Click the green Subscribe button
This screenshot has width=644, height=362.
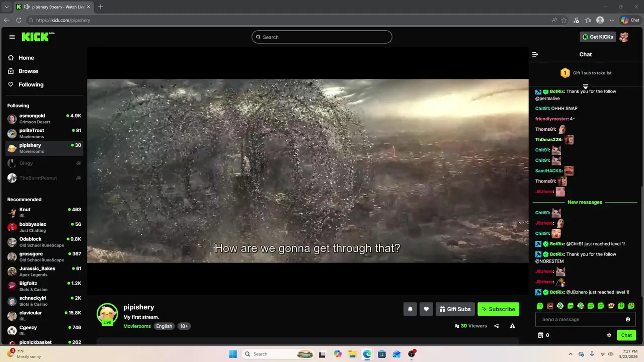click(498, 309)
